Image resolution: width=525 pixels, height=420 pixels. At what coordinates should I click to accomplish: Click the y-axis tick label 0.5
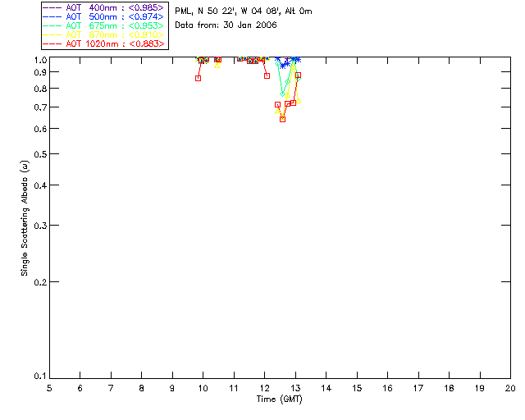(x=40, y=154)
